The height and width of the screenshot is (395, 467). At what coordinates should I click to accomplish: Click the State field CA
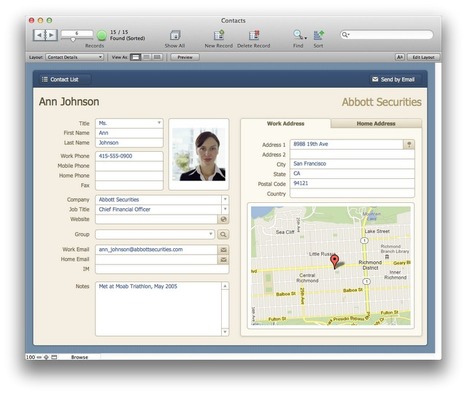pos(352,174)
